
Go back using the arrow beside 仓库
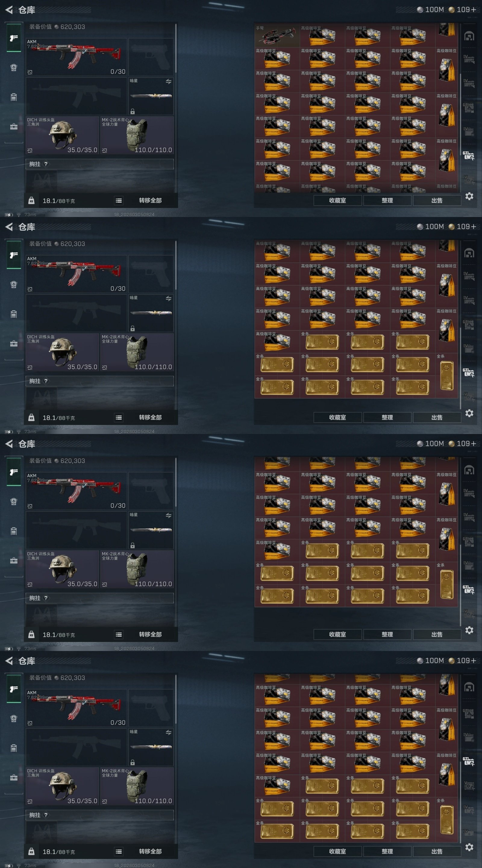tap(9, 10)
